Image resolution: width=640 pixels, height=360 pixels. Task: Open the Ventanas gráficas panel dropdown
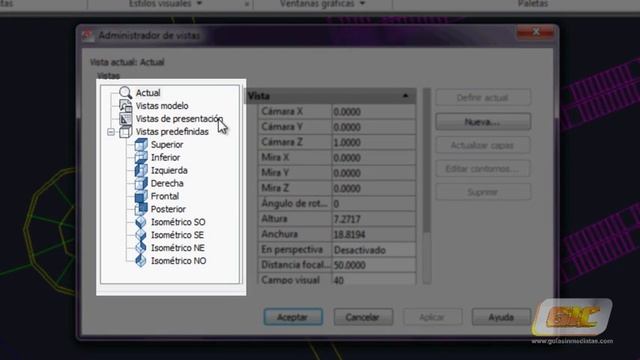(x=362, y=4)
